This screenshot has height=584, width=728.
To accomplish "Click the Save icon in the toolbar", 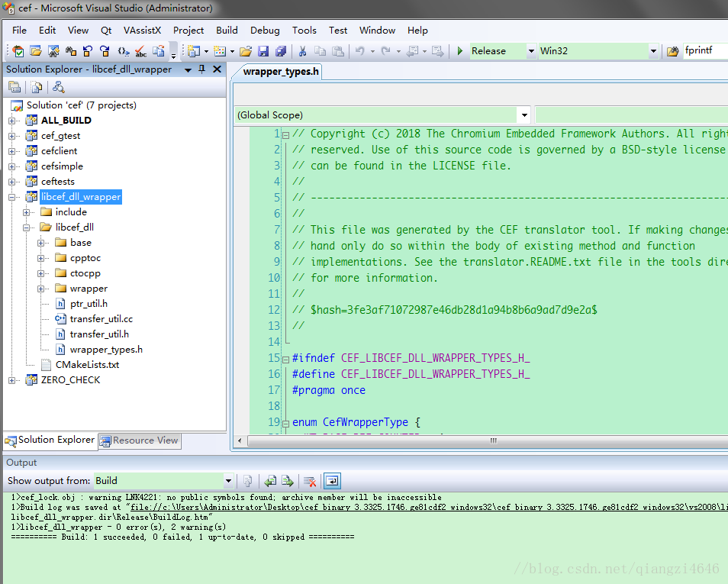I will click(x=263, y=51).
